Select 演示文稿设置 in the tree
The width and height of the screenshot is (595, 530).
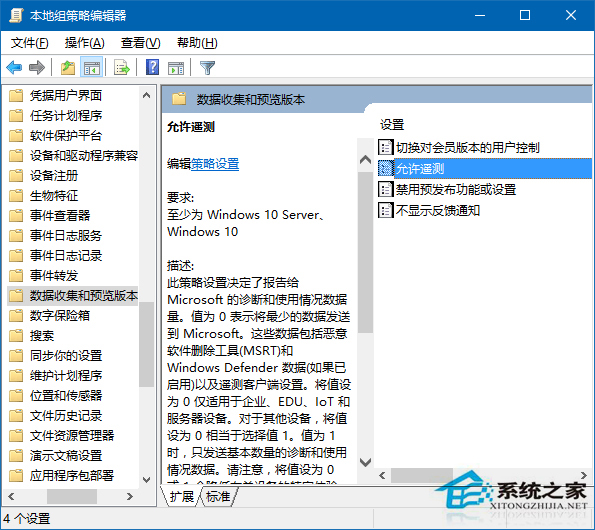pyautogui.click(x=66, y=456)
